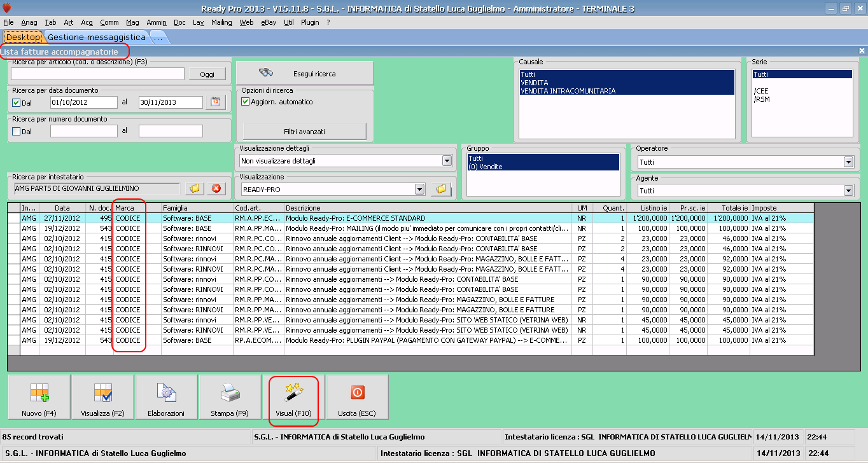Image resolution: width=868 pixels, height=463 pixels.
Task: Toggle the Dal checkbox for data documento
Action: pyautogui.click(x=17, y=102)
